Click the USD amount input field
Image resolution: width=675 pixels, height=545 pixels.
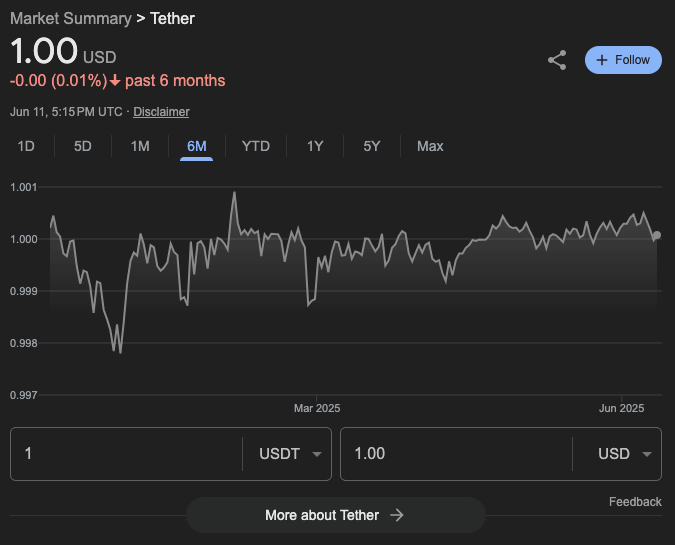pyautogui.click(x=455, y=454)
